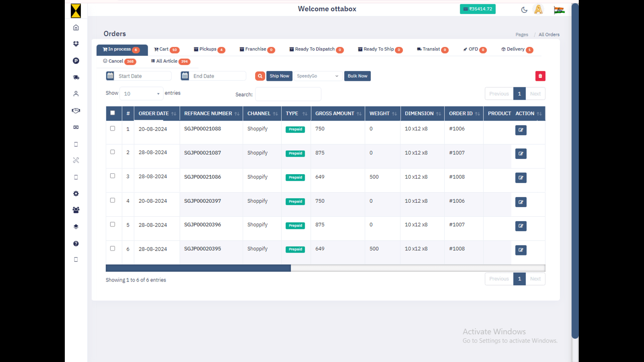Tick the checkbox for order SGJP00021088
This screenshot has width=644, height=362.
click(113, 128)
